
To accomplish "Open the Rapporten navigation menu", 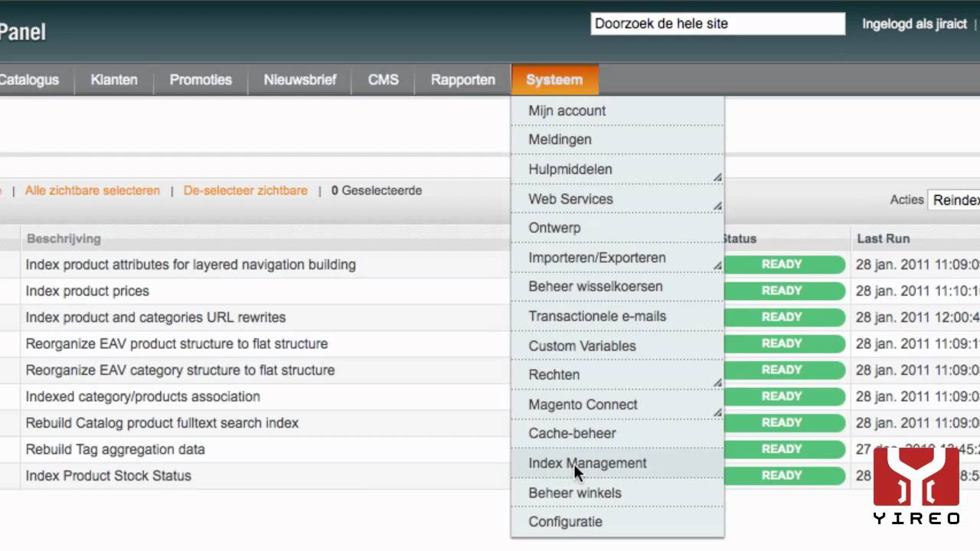I will click(x=462, y=80).
